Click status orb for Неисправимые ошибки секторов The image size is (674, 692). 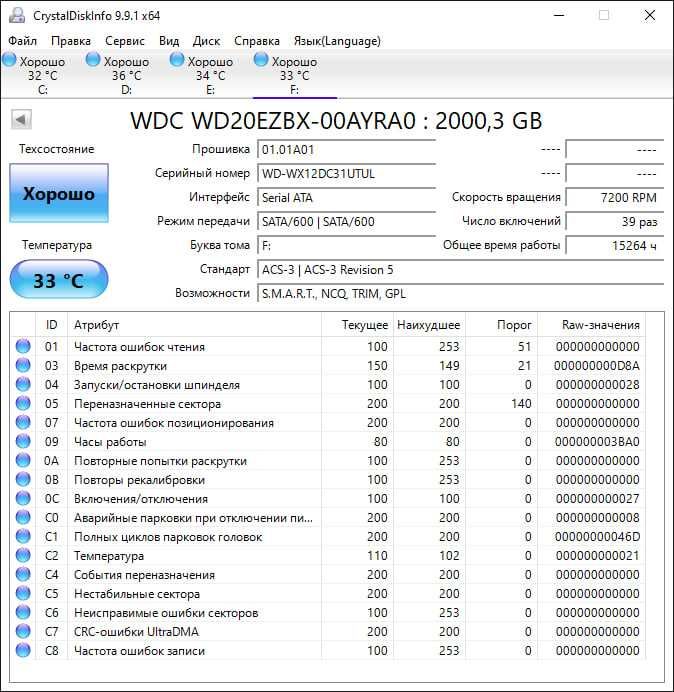tap(23, 612)
